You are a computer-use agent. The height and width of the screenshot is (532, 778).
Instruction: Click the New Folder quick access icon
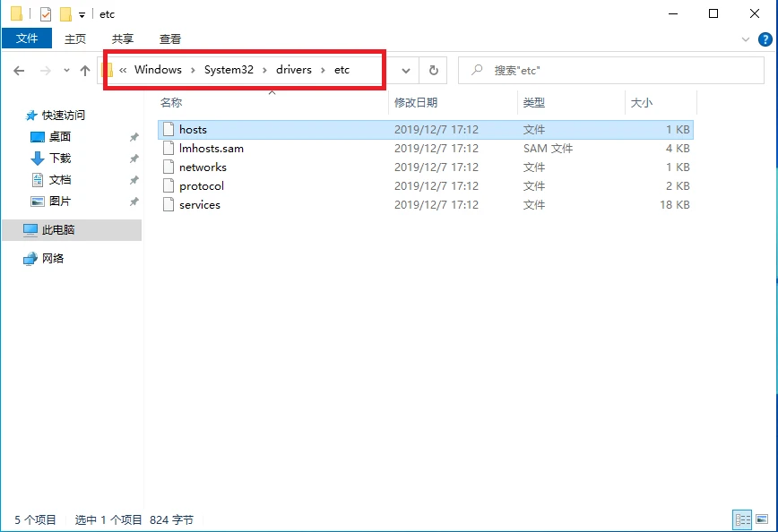pos(65,14)
